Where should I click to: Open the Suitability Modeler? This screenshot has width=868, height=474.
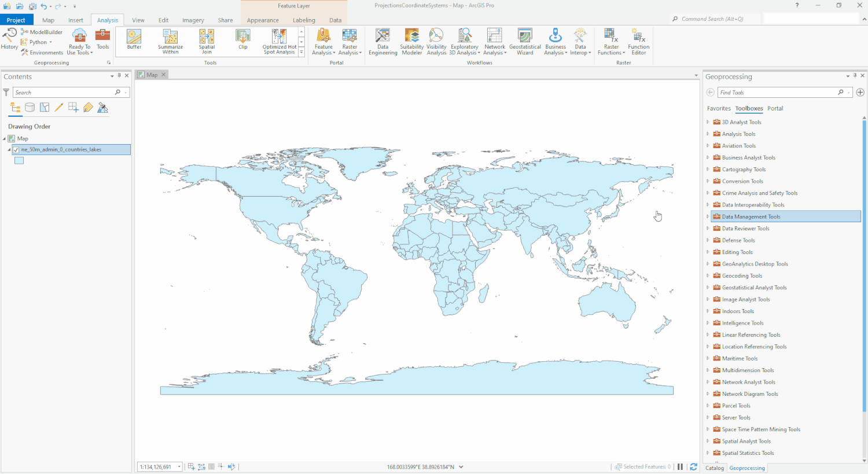pyautogui.click(x=411, y=41)
